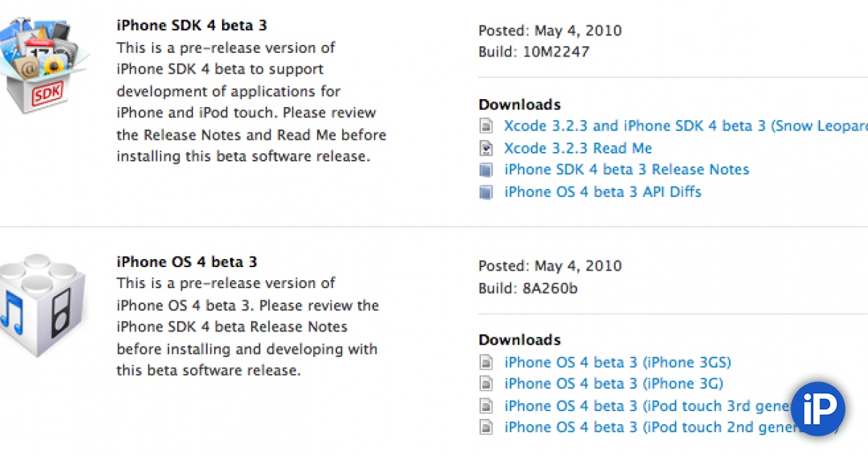Click the icon next to iPod touch 3rd generation download
This screenshot has height=456, width=868.
487,405
